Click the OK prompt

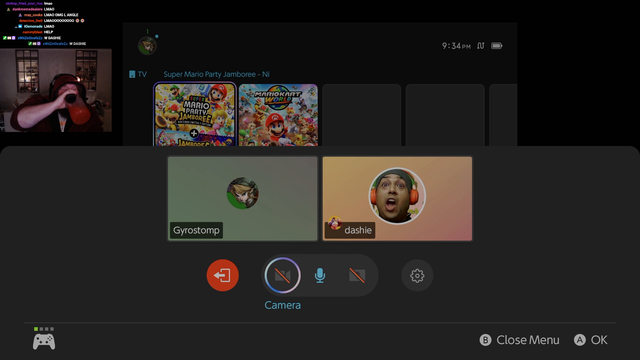tap(591, 340)
